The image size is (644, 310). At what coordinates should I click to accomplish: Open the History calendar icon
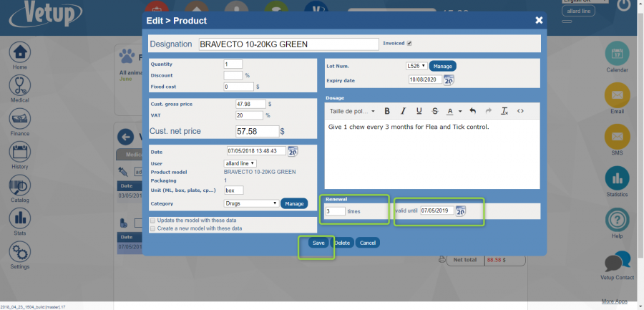(20, 152)
